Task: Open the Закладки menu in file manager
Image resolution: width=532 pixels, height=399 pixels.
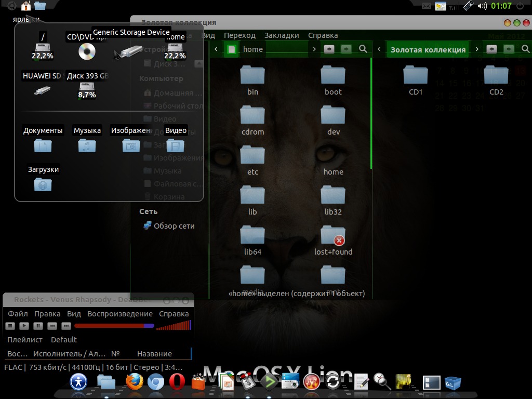Action: click(282, 35)
